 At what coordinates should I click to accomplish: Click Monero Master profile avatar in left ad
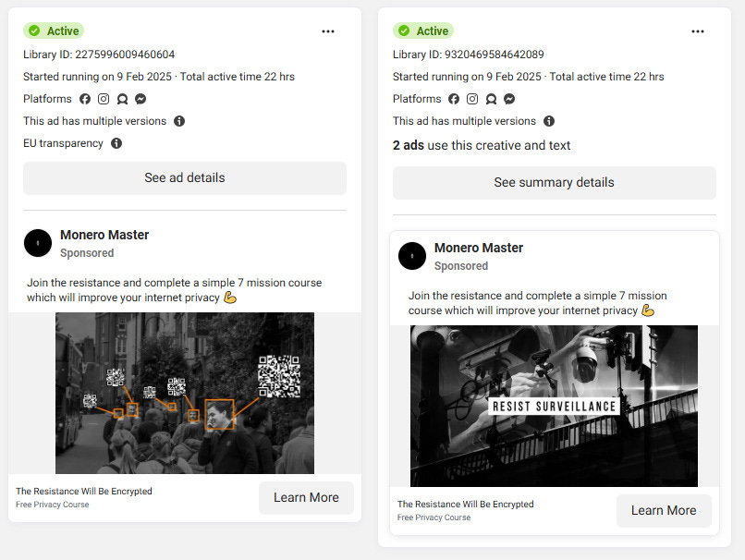tap(38, 243)
